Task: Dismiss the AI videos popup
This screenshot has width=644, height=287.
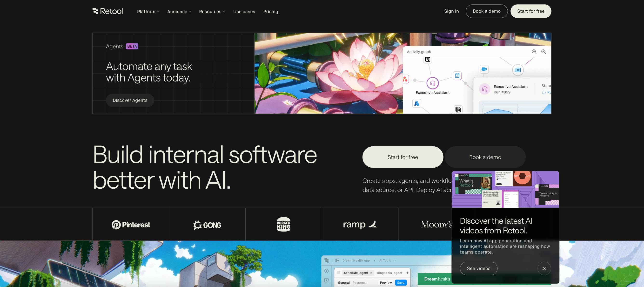Action: point(544,268)
